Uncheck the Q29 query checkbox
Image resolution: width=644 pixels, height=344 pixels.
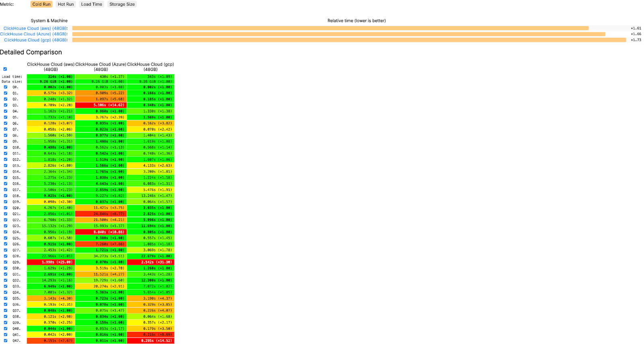click(6, 262)
